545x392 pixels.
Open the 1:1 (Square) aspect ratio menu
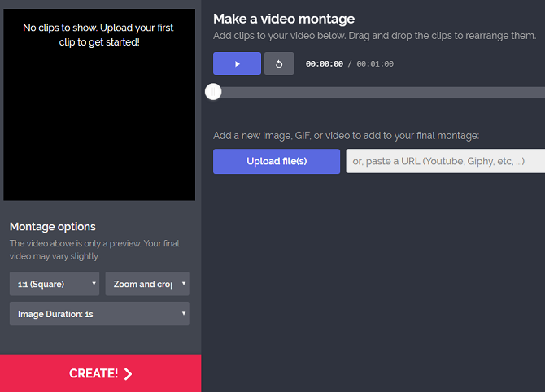(x=54, y=284)
